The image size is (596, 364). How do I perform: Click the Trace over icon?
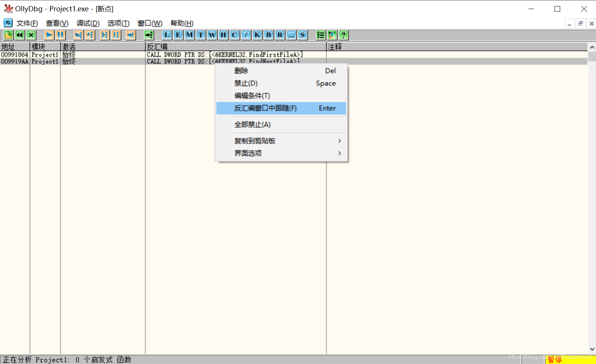(116, 35)
